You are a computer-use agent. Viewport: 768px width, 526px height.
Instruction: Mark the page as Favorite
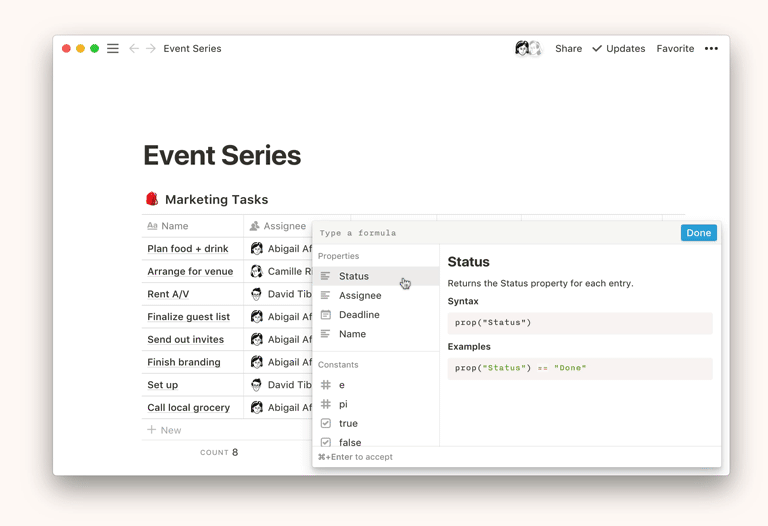point(675,48)
